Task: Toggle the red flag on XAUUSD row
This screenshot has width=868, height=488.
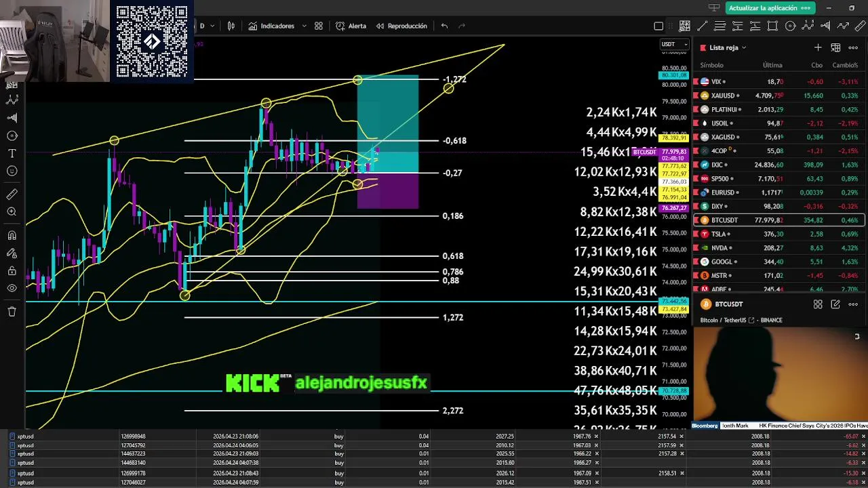Action: (x=696, y=96)
